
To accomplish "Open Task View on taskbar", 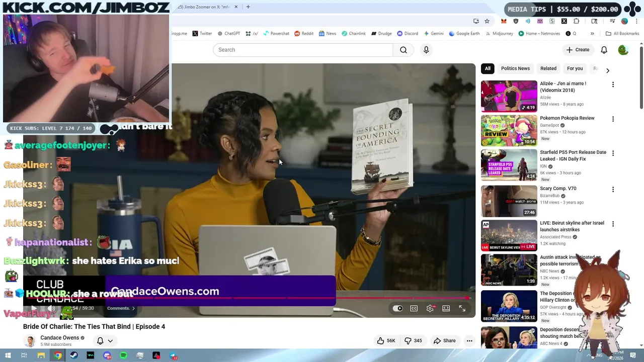I will coord(24,355).
